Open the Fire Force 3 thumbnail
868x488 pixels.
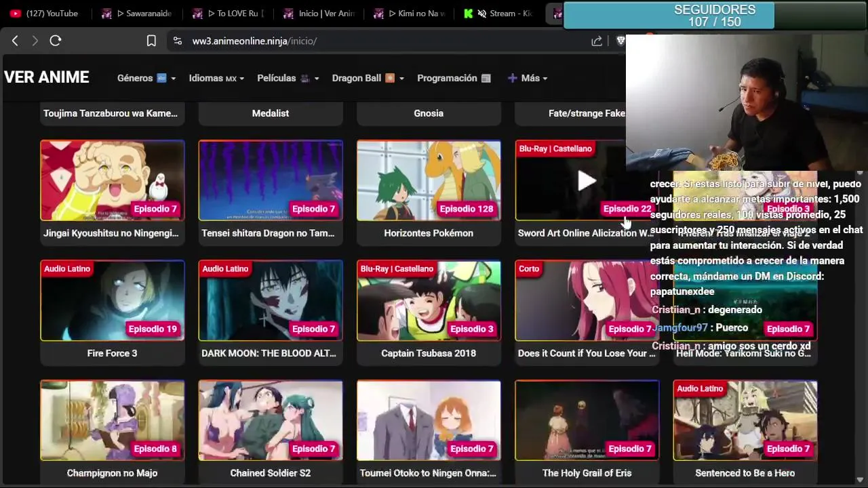(x=113, y=300)
